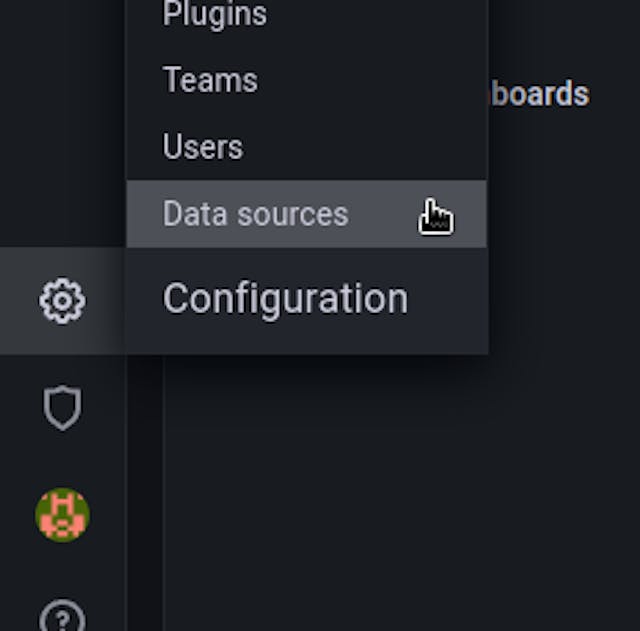Navigate to Teams management
The height and width of the screenshot is (631, 640).
point(210,80)
